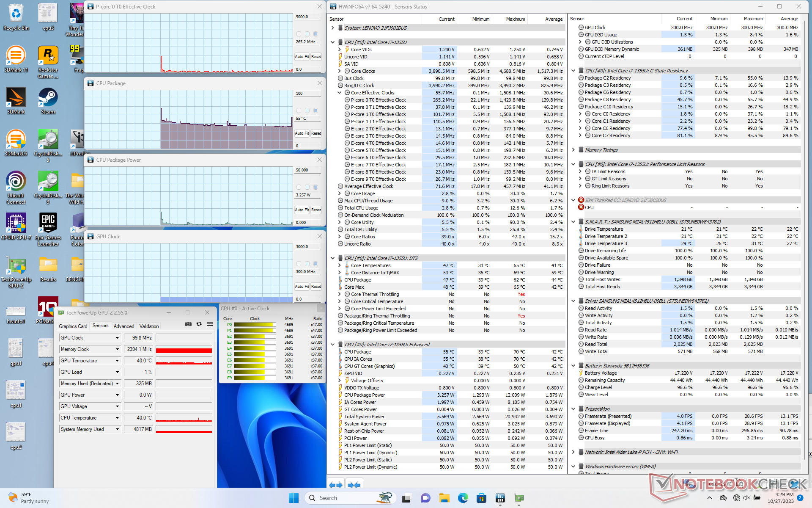
Task: Click first color swatch in P-core graph
Action: (299, 34)
